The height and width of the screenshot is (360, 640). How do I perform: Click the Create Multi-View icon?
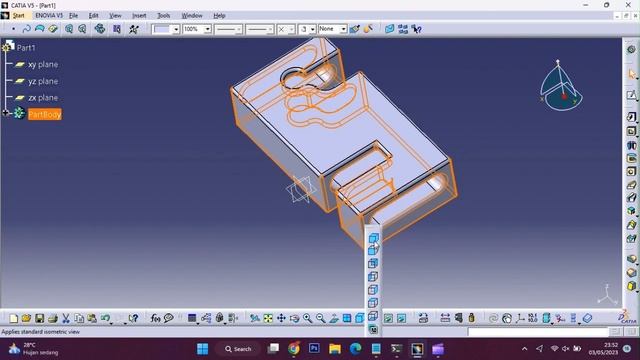(347, 318)
